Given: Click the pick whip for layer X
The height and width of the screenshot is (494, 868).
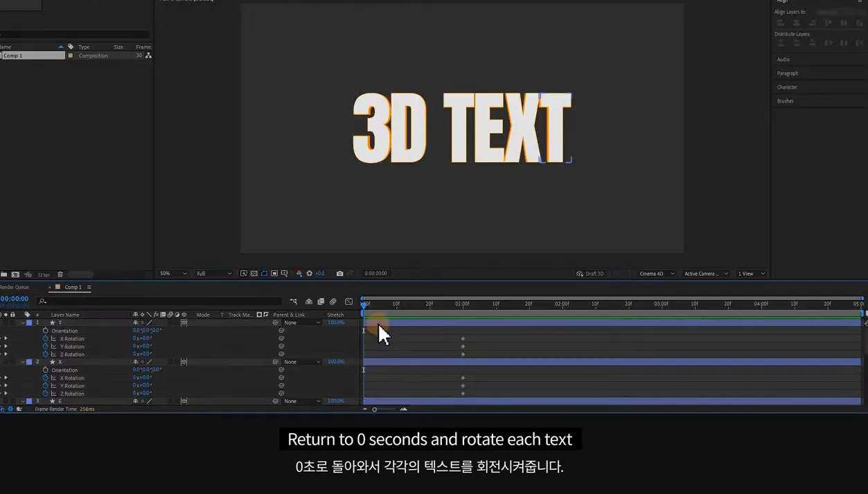Looking at the screenshot, I should tap(276, 362).
